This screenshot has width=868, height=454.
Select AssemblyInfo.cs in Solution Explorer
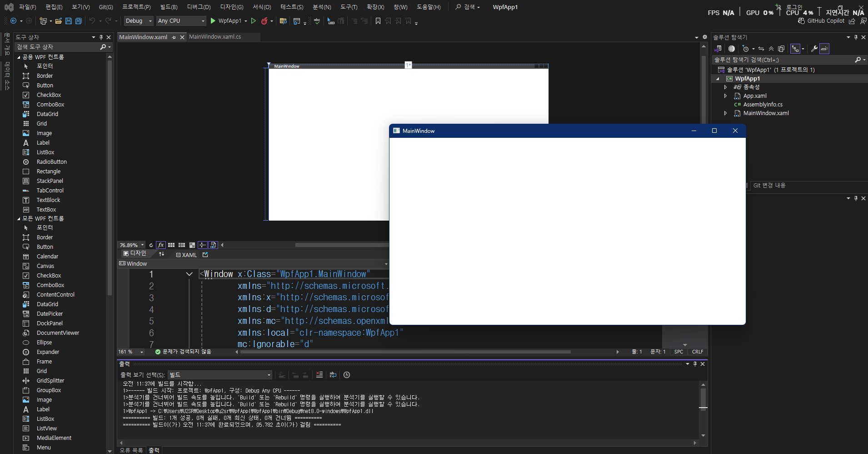tap(763, 105)
